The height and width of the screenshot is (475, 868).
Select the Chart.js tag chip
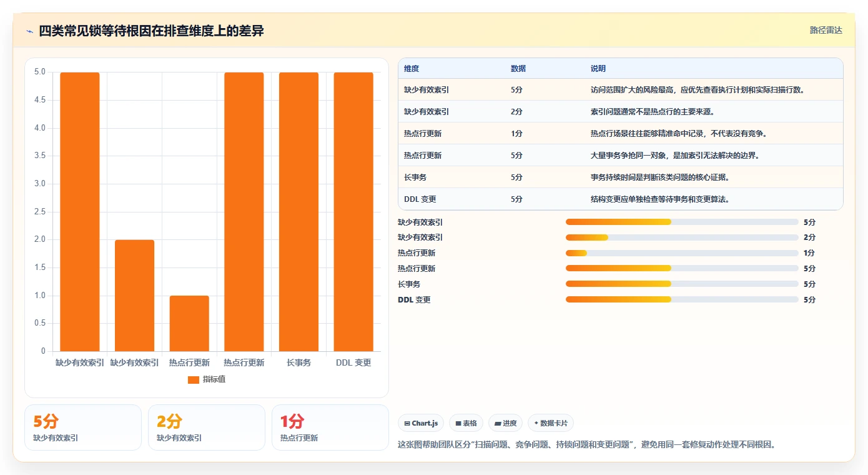point(421,423)
